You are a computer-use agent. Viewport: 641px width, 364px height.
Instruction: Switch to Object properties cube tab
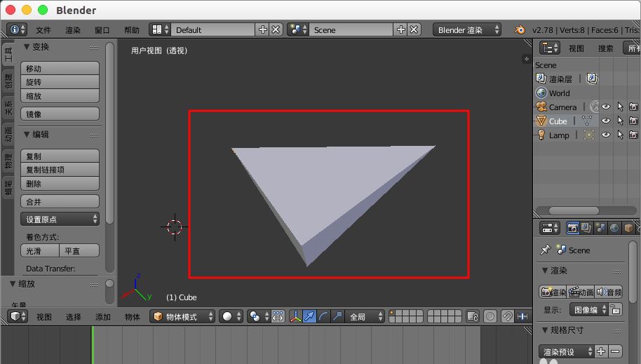628,228
